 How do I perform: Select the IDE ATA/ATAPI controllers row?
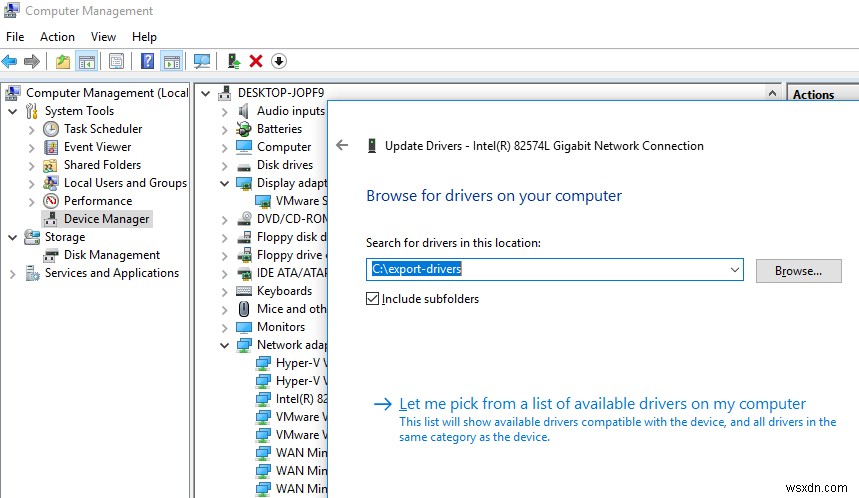coord(292,273)
